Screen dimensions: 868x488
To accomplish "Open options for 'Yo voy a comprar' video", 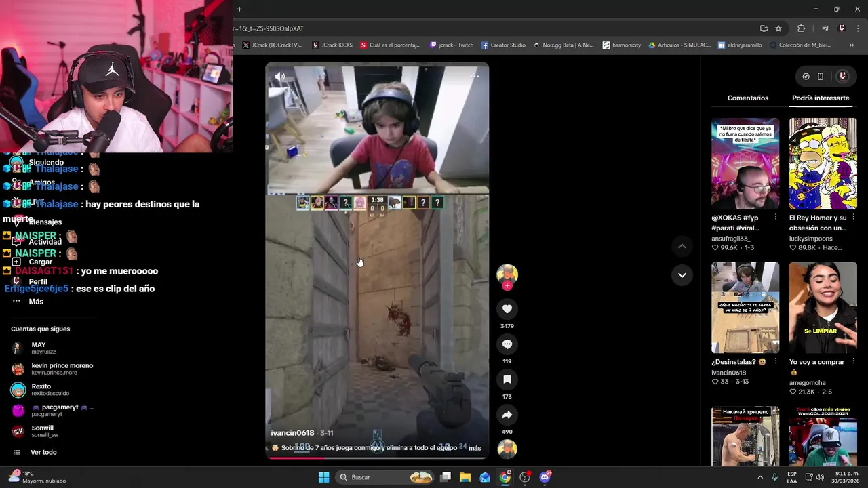I will (853, 362).
